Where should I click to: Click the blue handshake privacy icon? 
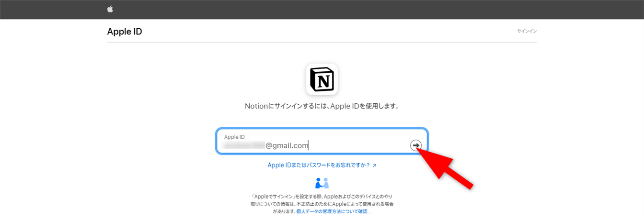click(322, 183)
